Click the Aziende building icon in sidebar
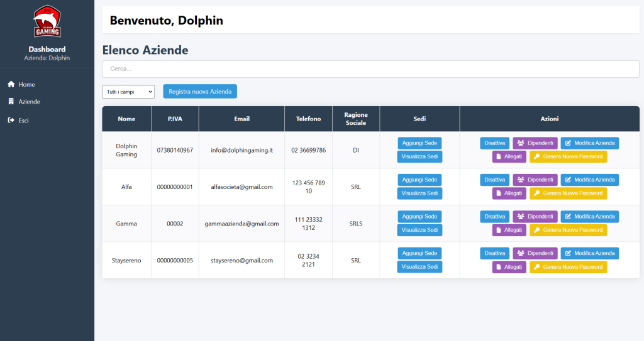 point(11,101)
